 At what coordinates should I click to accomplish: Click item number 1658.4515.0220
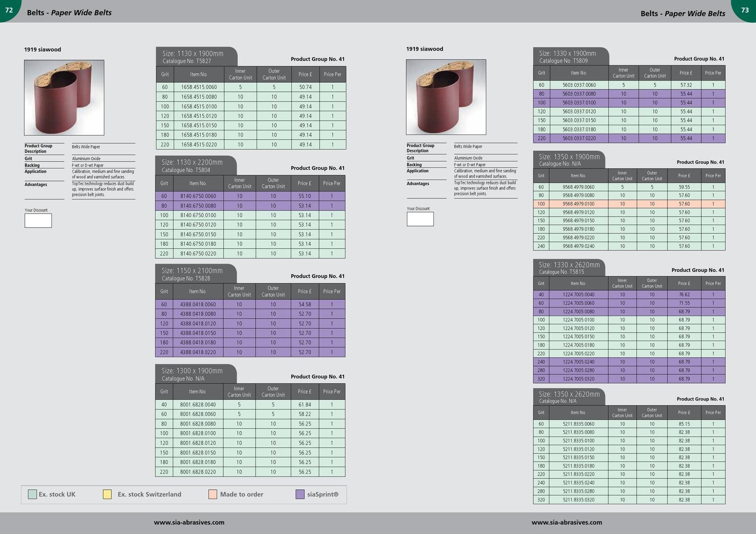click(199, 145)
